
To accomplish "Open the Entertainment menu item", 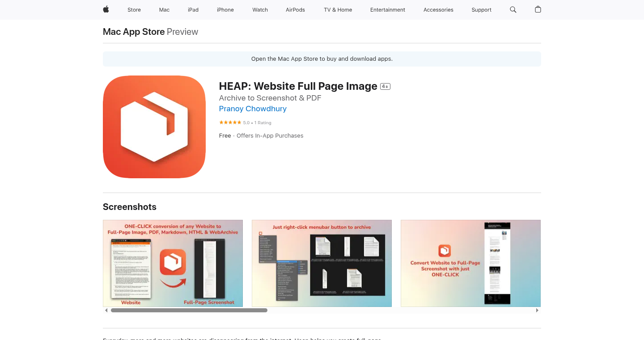I will 388,10.
